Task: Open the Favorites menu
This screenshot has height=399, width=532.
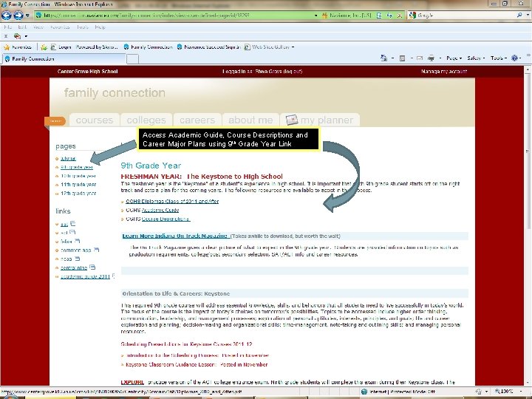Action: [60, 27]
